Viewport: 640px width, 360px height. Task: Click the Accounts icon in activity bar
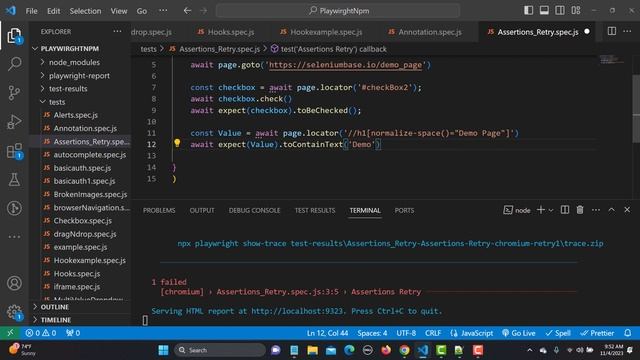pyautogui.click(x=14, y=283)
